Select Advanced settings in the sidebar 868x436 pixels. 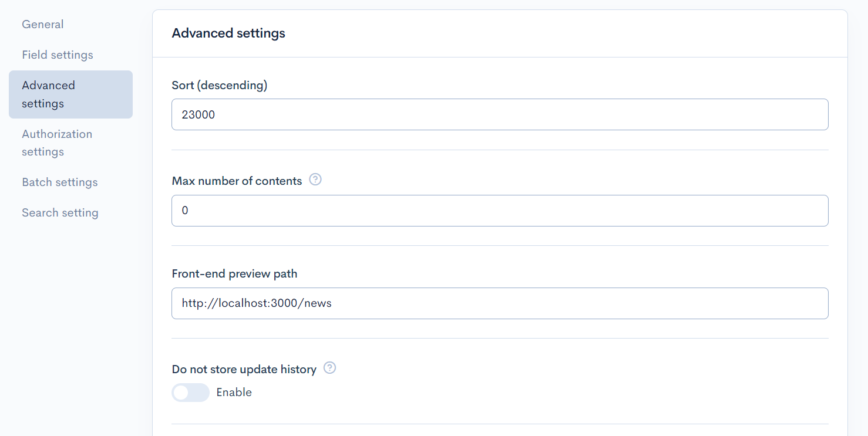click(70, 94)
